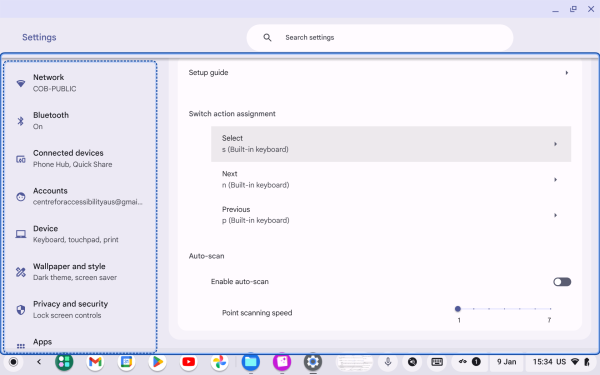Open the recent screenshot thumbnail on shelf
Screen dimensions: 600x375
pyautogui.click(x=354, y=362)
